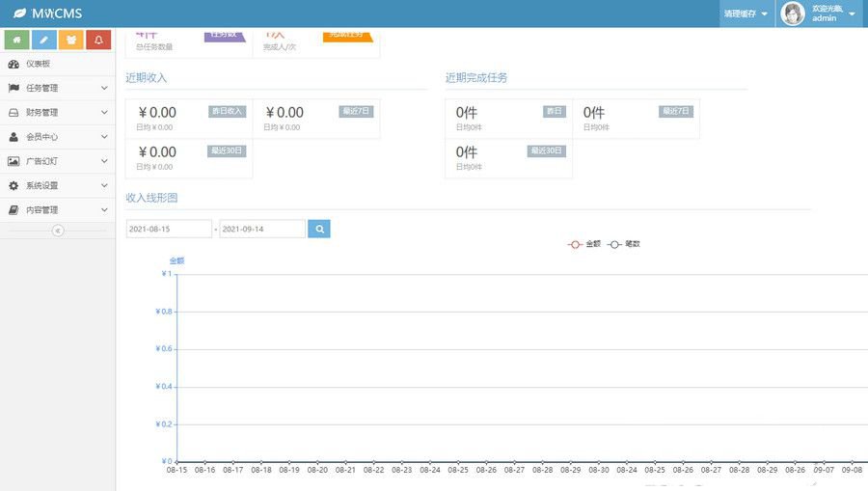This screenshot has width=868, height=491.
Task: Click the blue pencil edit shortcut icon
Action: 44,40
